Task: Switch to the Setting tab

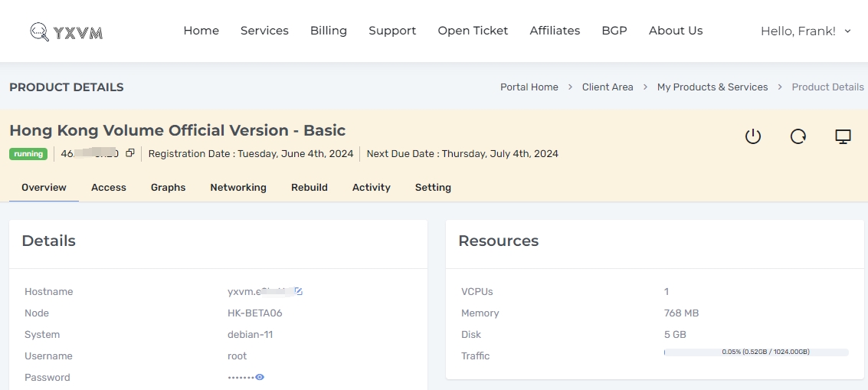Action: pos(433,187)
